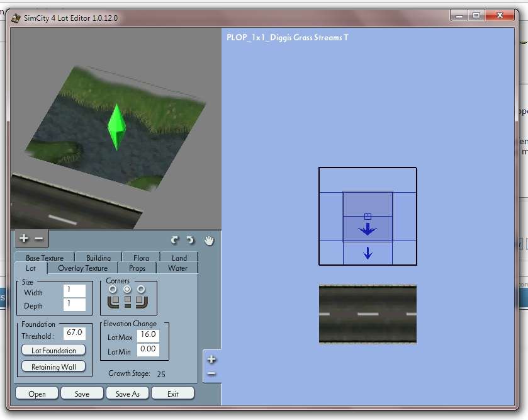Viewport: 528px width, 420px height.
Task: Select the green plumbob marker in preview
Action: (116, 127)
